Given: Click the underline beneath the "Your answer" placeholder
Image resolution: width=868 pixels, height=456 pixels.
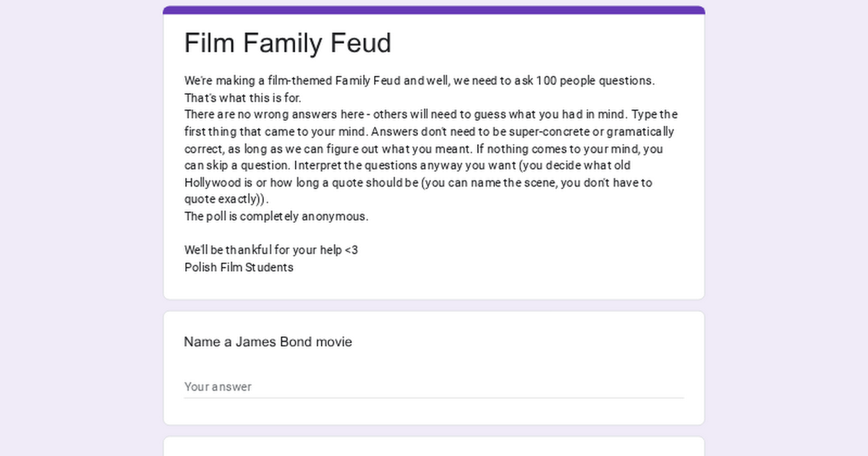Looking at the screenshot, I should pyautogui.click(x=434, y=398).
